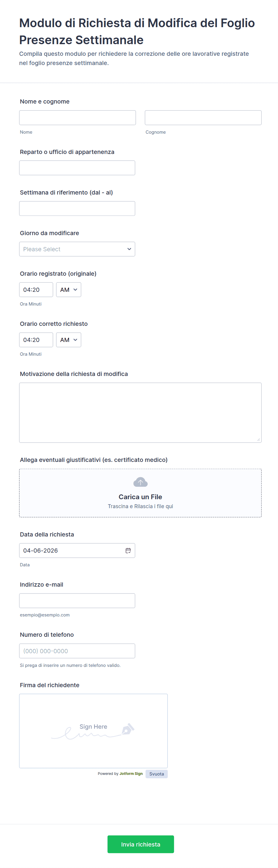Click the Settimana di riferimento field

77,208
